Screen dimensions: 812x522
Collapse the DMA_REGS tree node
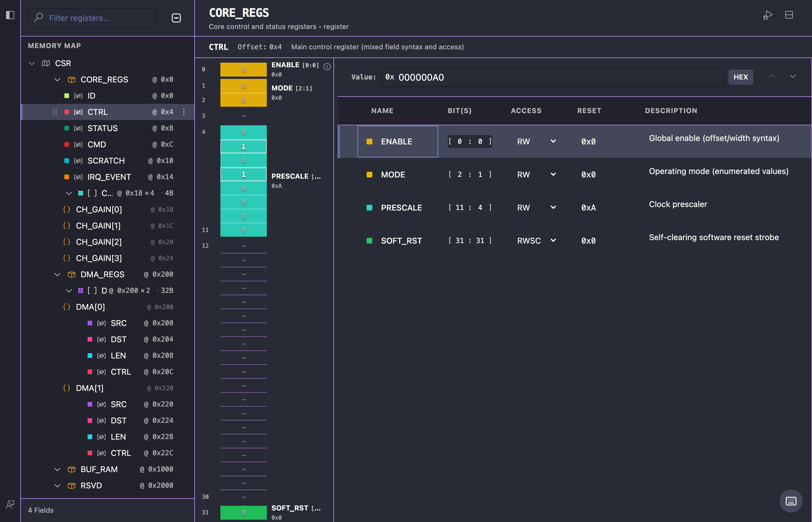pyautogui.click(x=57, y=275)
